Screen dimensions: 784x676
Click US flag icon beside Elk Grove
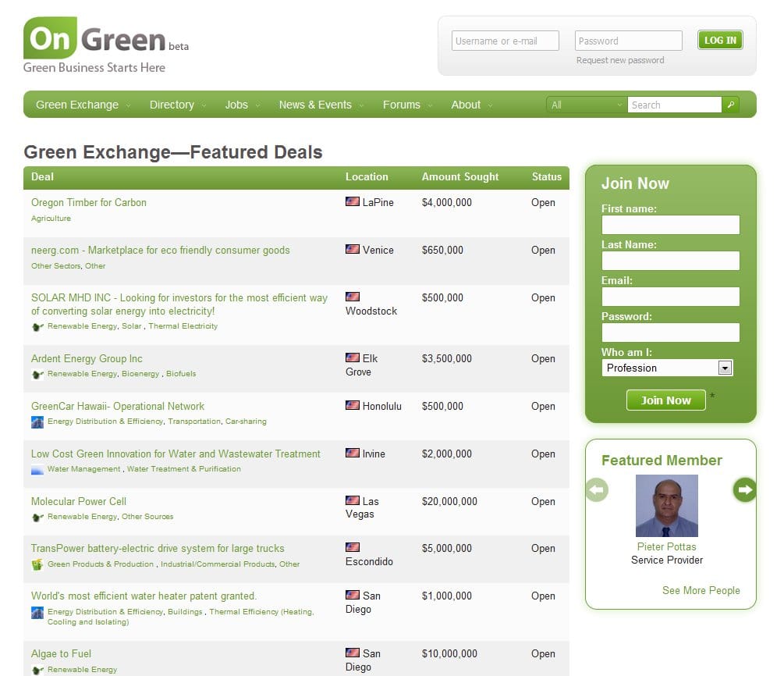pyautogui.click(x=353, y=358)
